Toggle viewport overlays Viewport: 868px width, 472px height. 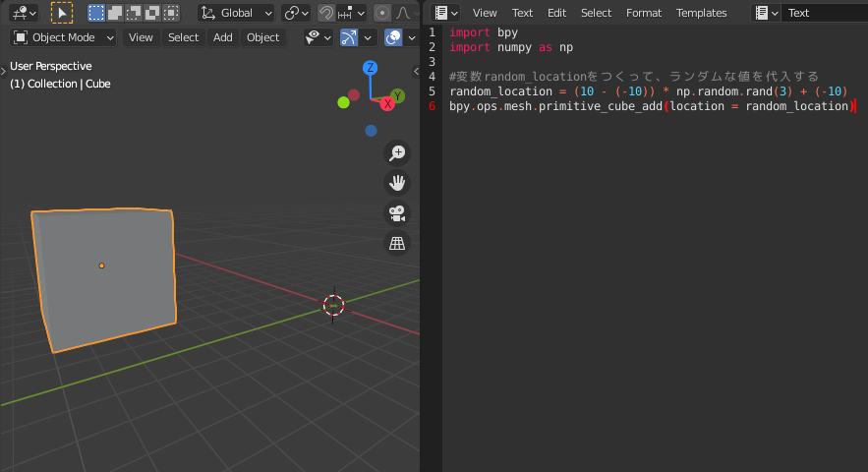pos(393,37)
